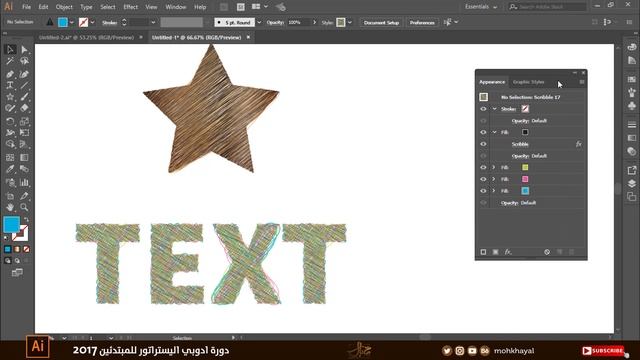640x360 pixels.
Task: Open the Object menu
Action: click(x=64, y=7)
